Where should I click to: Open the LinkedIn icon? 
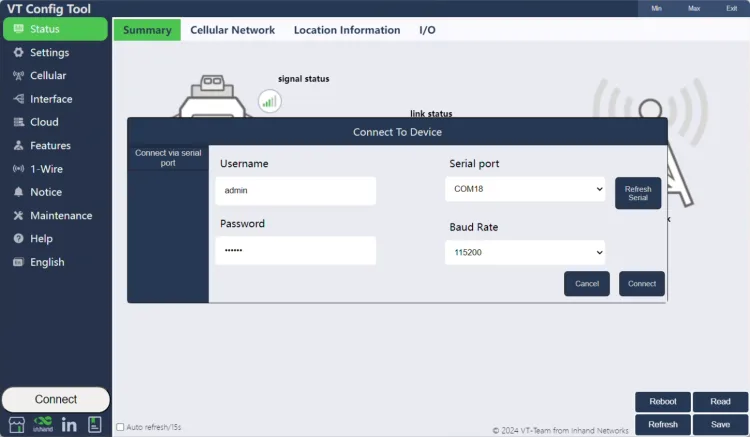[x=69, y=424]
